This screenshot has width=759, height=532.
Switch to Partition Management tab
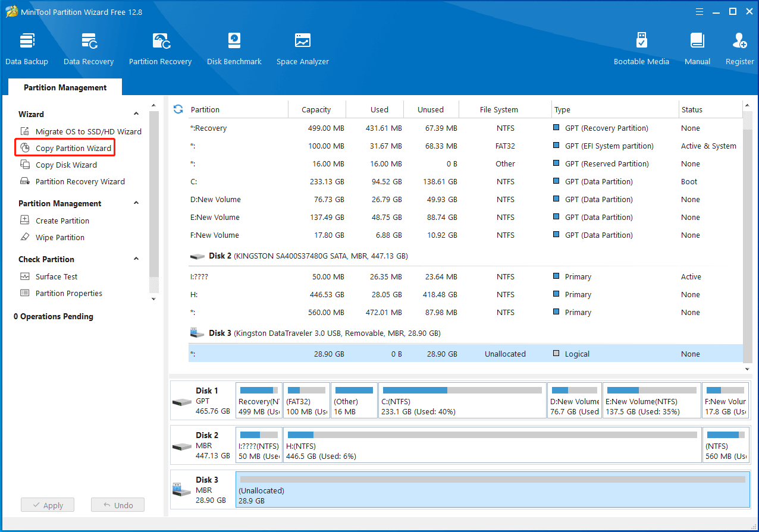(65, 87)
